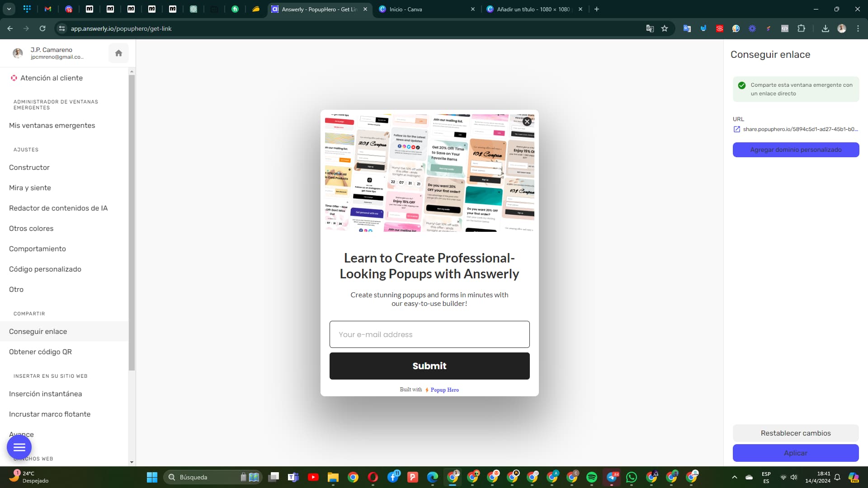Open Otros colores settings

click(31, 229)
